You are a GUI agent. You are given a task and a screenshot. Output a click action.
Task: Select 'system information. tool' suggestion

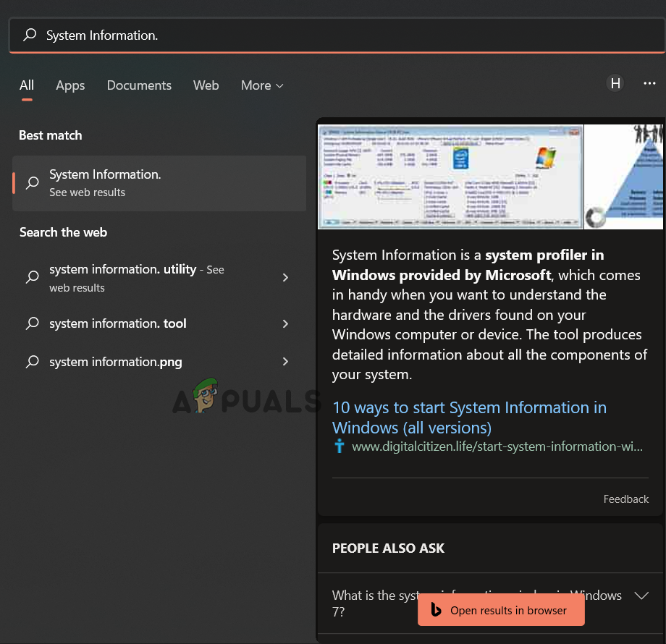click(159, 324)
